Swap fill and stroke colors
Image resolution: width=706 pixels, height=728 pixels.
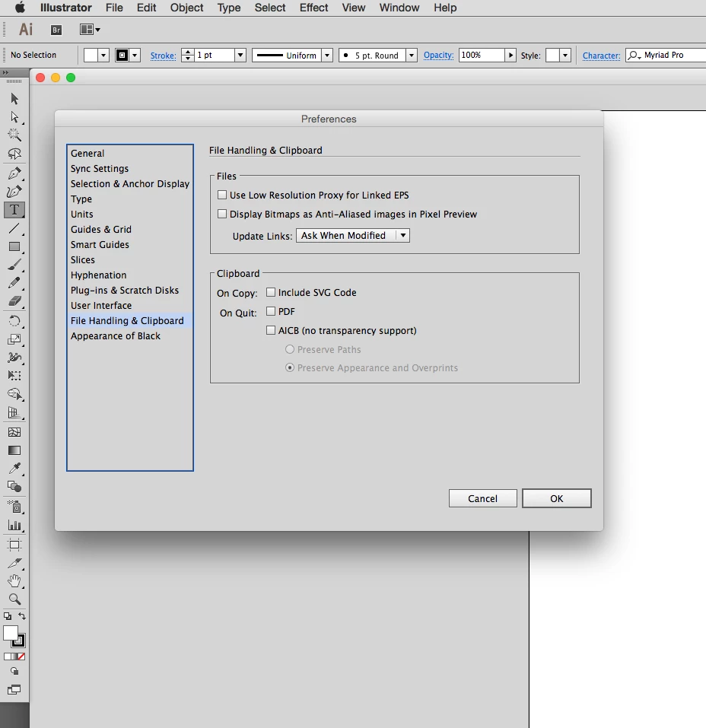click(22, 616)
